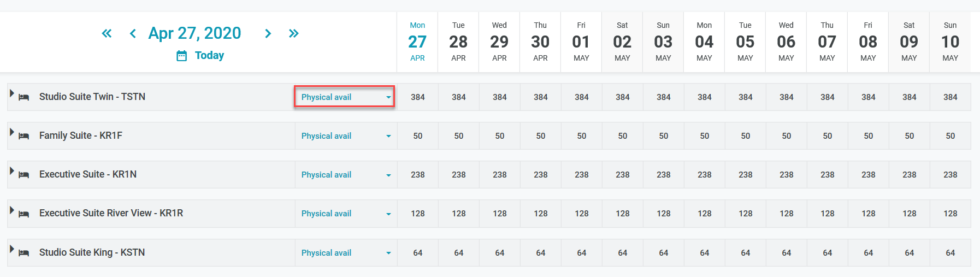
Task: Click the calendar icon beside Today
Action: (182, 56)
